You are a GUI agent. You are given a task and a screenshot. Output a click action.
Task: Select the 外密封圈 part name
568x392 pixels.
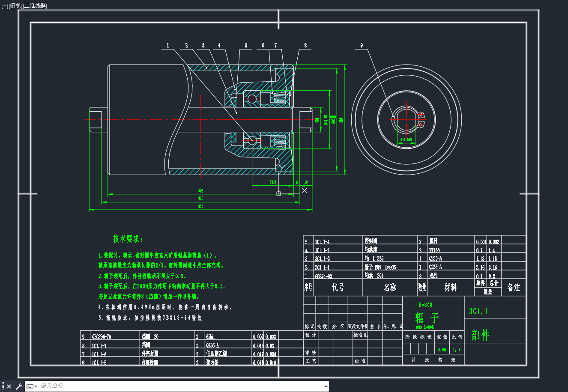(x=150, y=353)
